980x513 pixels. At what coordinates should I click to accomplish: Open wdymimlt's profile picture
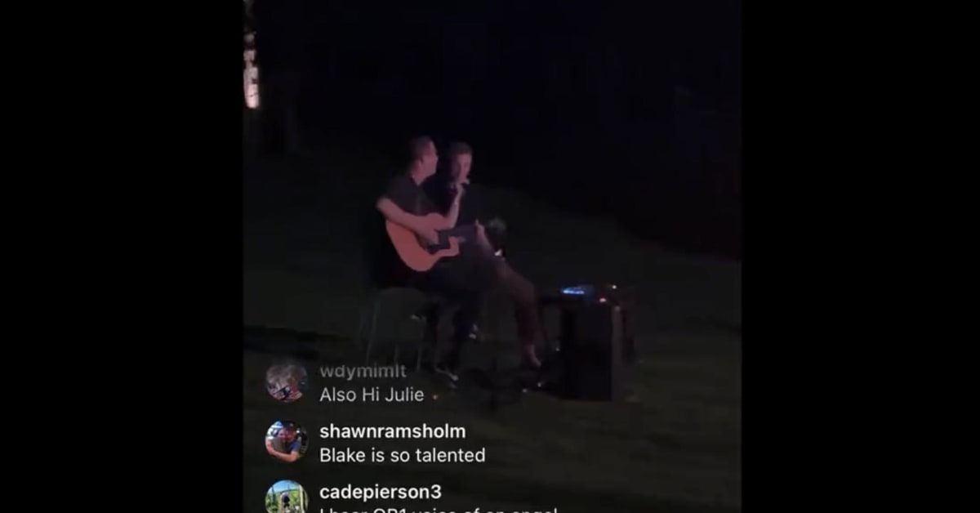coord(287,381)
